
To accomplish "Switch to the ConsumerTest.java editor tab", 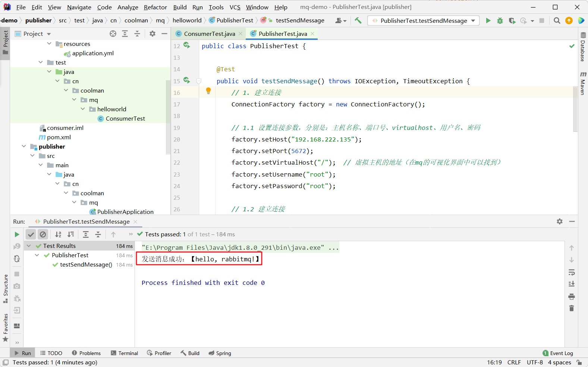I will 209,34.
